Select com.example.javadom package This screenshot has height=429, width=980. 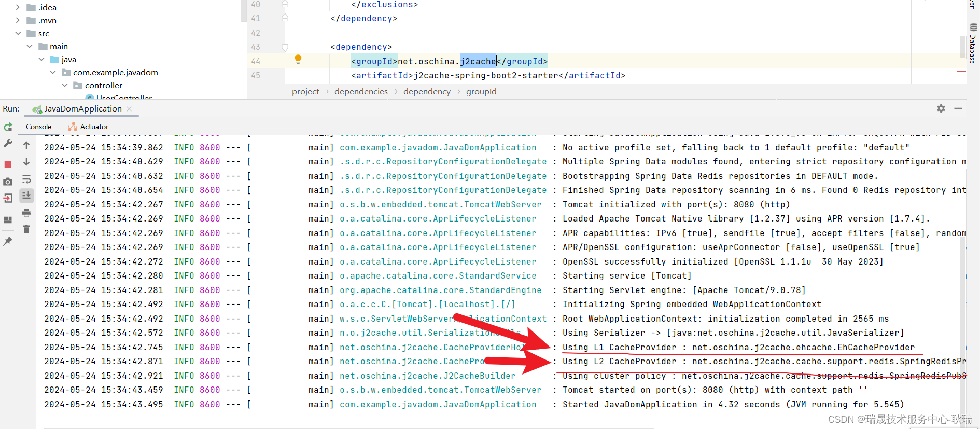point(115,72)
